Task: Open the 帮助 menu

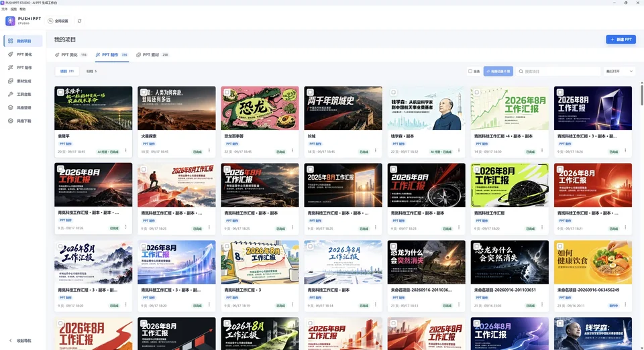Action: point(23,9)
